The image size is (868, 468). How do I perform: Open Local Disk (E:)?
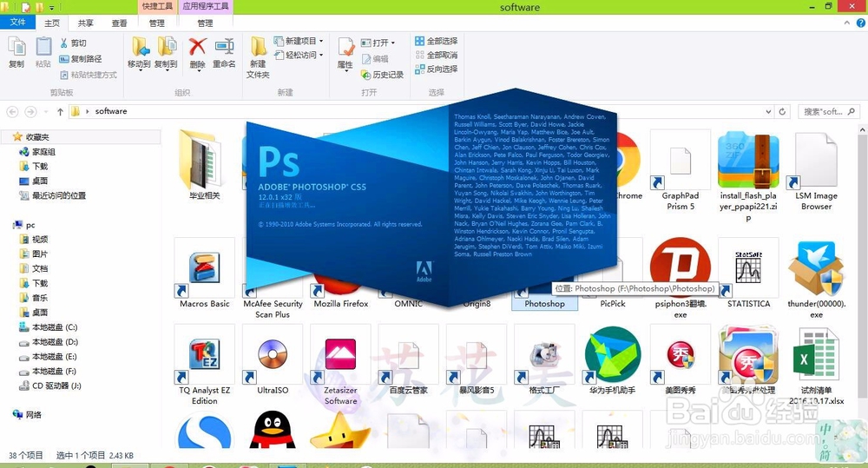(x=48, y=357)
